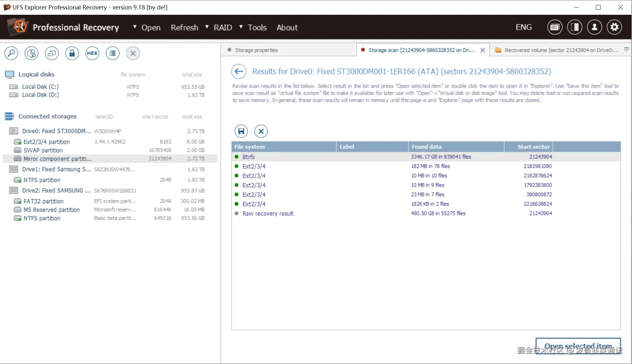Switch to the Storage properties tab
The width and height of the screenshot is (632, 364).
click(256, 50)
